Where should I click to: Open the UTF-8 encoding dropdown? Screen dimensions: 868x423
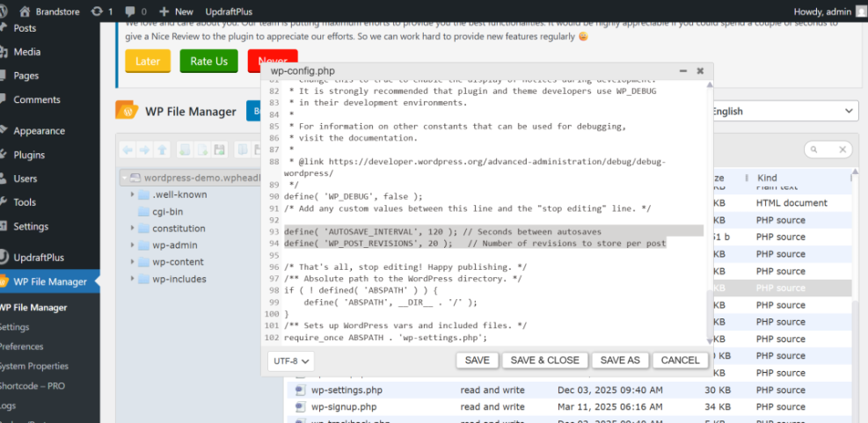click(x=291, y=361)
